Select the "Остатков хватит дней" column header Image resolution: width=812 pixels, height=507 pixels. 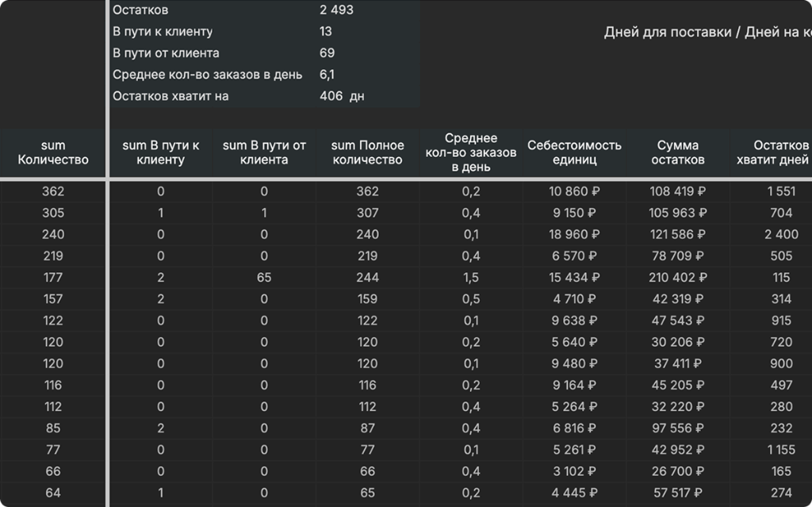(x=772, y=152)
